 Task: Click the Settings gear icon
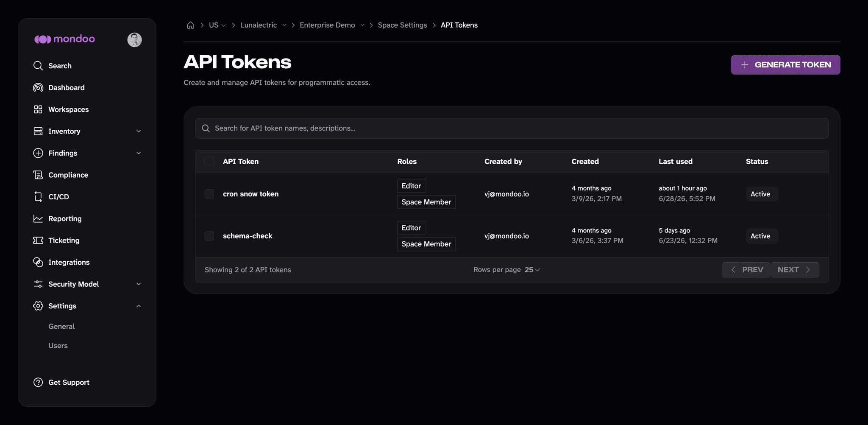point(38,306)
